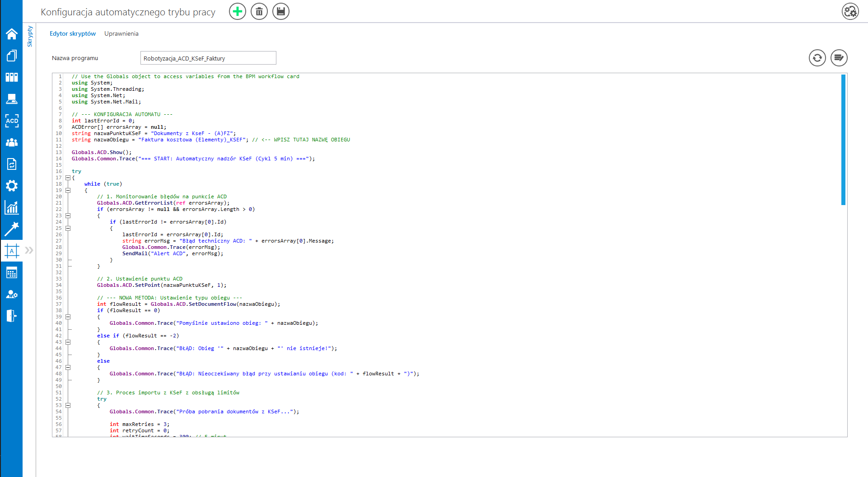Viewport: 868px width, 477px height.
Task: Expand the sidebar with double chevron arrow
Action: (x=29, y=250)
